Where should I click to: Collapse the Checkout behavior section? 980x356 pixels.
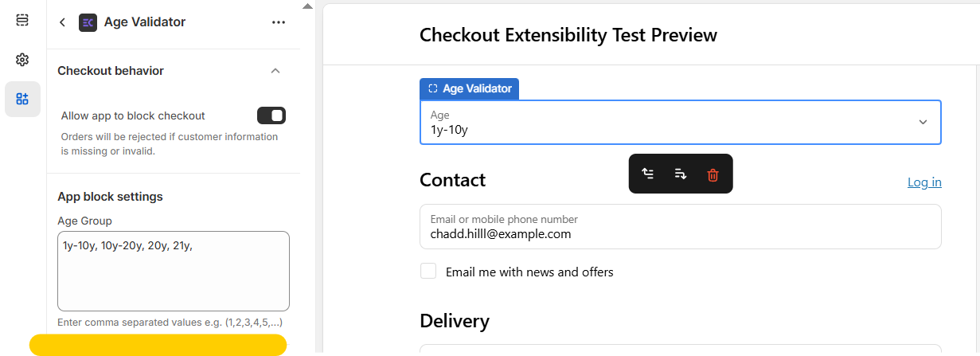pos(275,71)
